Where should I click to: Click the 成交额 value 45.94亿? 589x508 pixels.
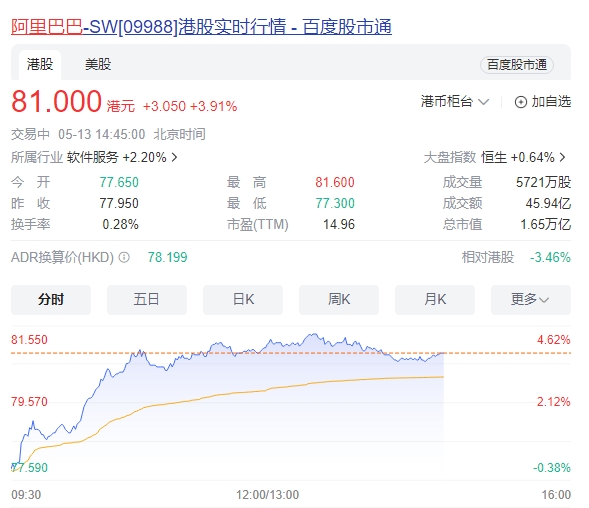pyautogui.click(x=548, y=203)
